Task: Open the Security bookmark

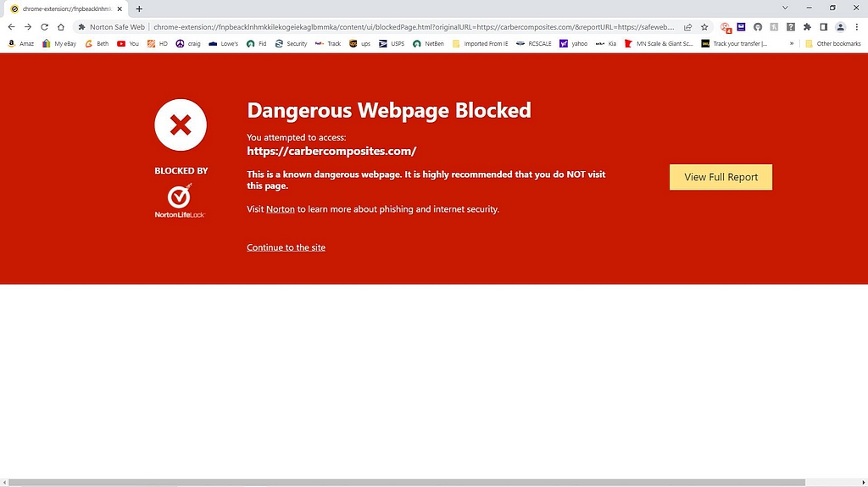Action: (x=292, y=43)
